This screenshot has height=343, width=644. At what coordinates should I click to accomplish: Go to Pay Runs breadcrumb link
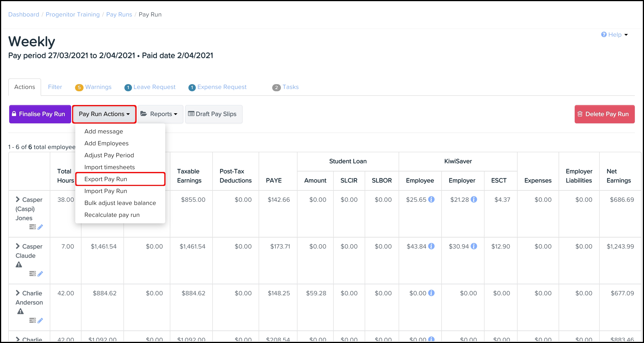119,14
